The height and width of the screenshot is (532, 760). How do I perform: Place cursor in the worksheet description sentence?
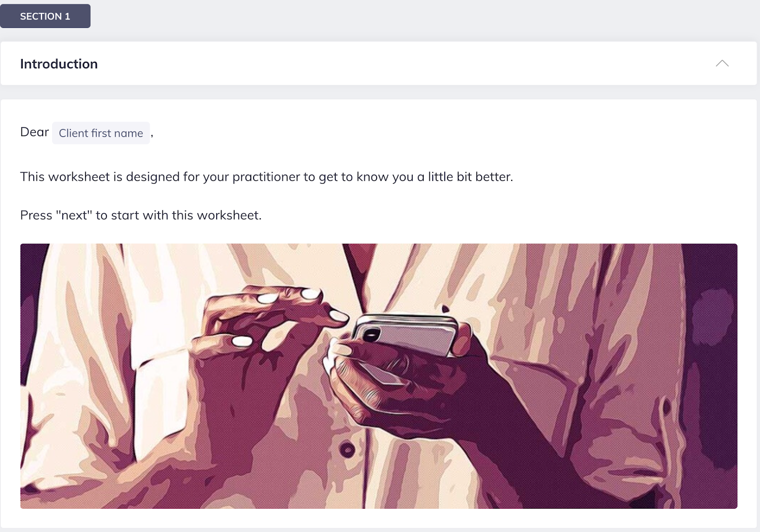pos(266,177)
